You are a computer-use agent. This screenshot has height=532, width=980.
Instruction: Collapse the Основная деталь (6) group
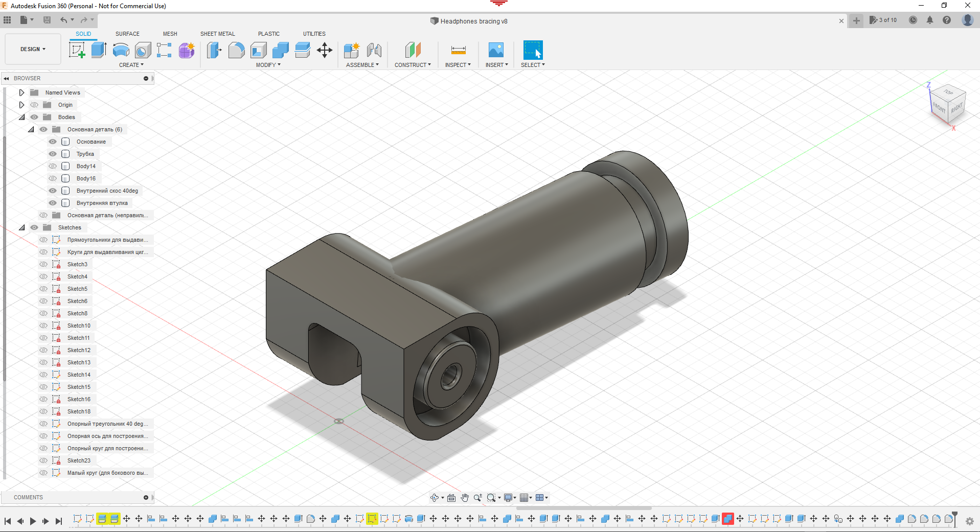pyautogui.click(x=31, y=129)
